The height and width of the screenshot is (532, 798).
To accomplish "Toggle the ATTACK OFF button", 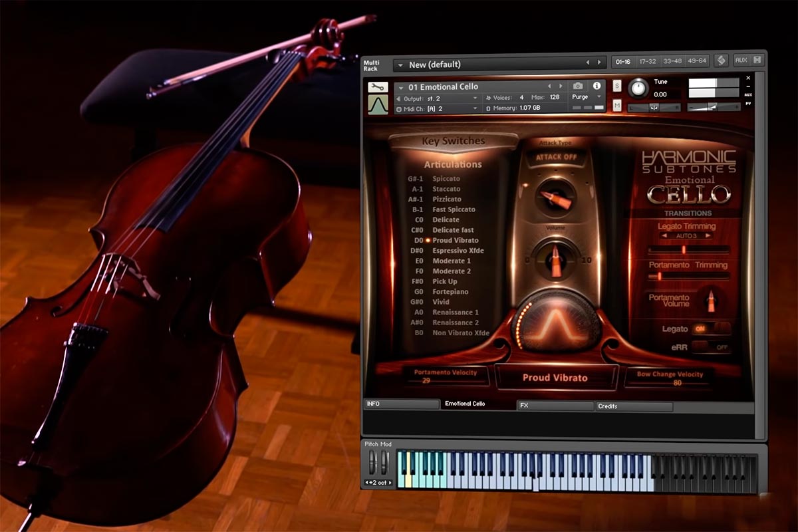I will (557, 157).
